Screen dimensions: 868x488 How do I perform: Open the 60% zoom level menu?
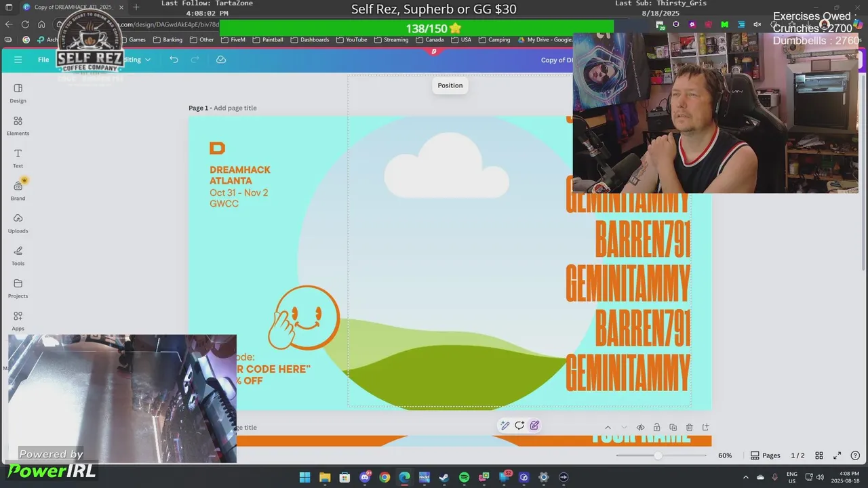click(725, 455)
